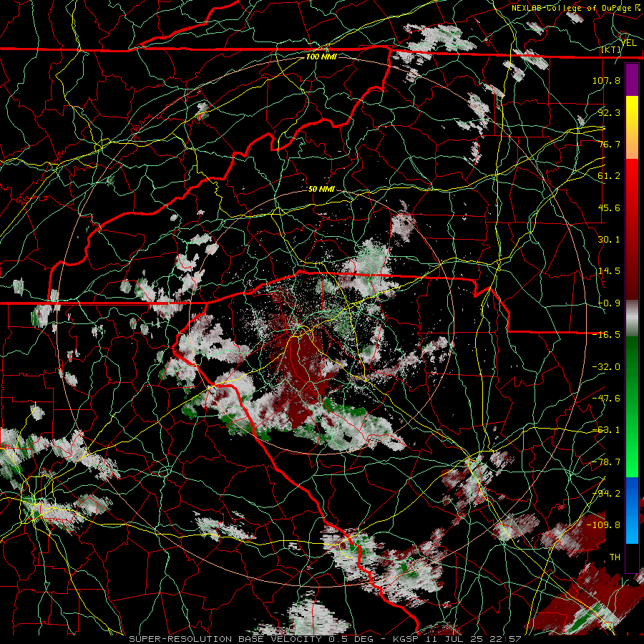Image resolution: width=644 pixels, height=644 pixels.
Task: Click the 100 NMI range ring label
Action: pyautogui.click(x=321, y=57)
